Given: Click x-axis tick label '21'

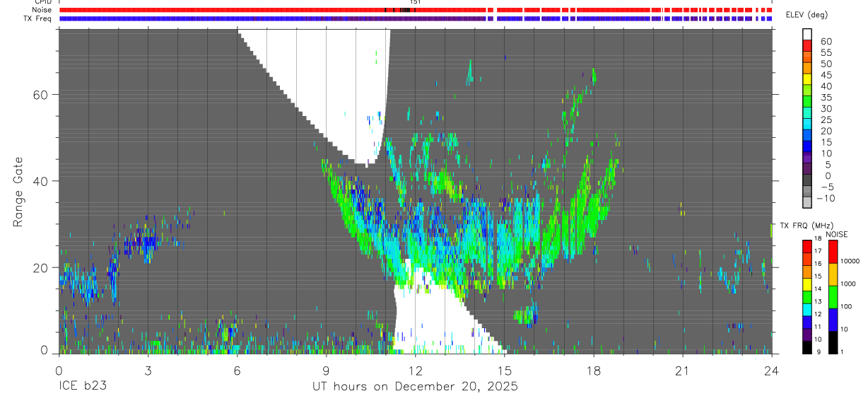Looking at the screenshot, I should tap(683, 371).
